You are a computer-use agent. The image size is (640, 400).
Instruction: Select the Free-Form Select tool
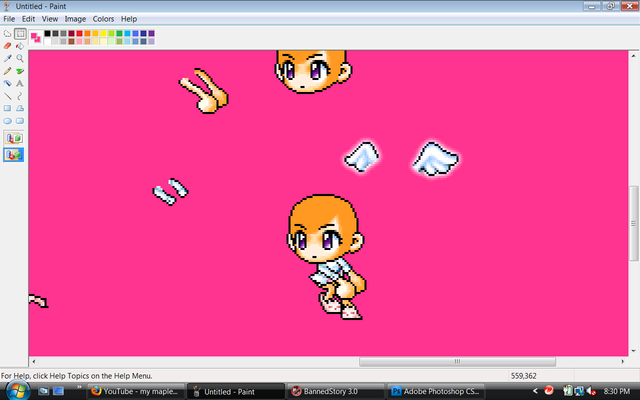tap(7, 33)
